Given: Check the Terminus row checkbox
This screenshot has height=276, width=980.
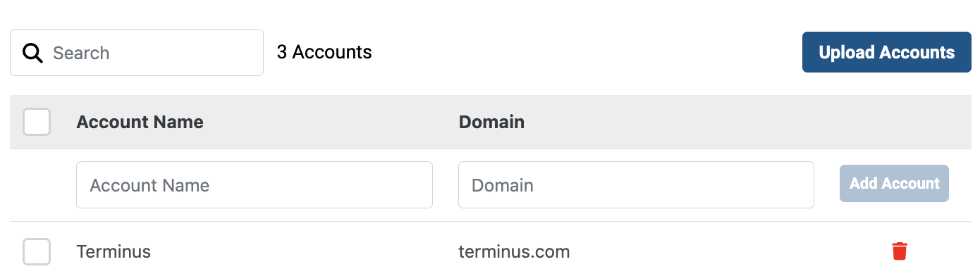Looking at the screenshot, I should coord(37,251).
